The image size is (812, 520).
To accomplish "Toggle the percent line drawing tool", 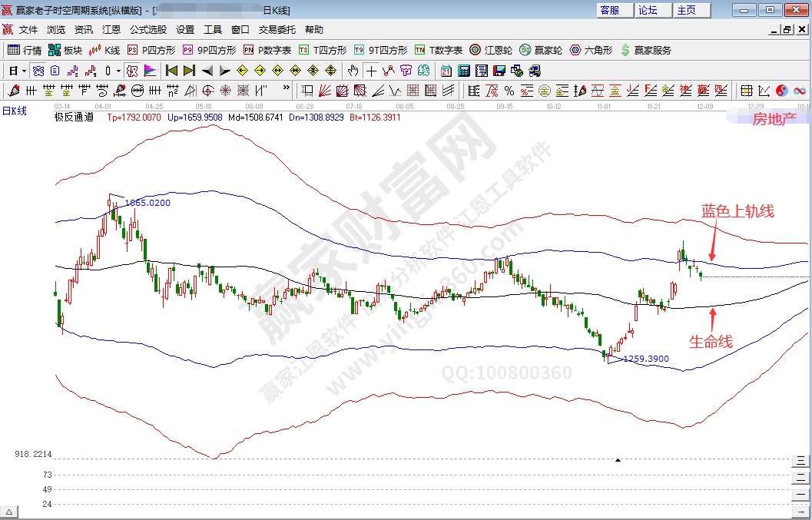I will click(x=509, y=91).
